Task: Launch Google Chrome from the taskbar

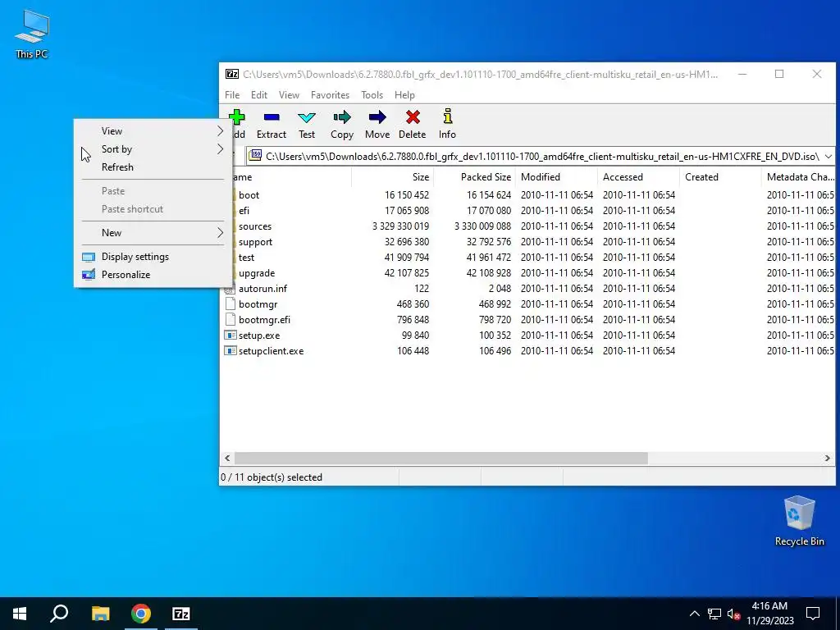Action: click(141, 614)
